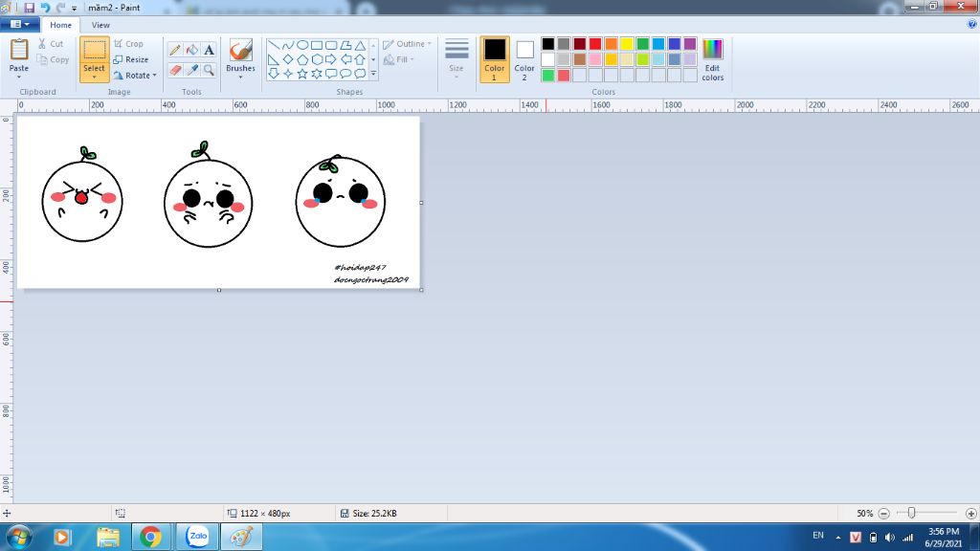Click the Copy button in Clipboard
This screenshot has width=980, height=551.
click(x=53, y=60)
